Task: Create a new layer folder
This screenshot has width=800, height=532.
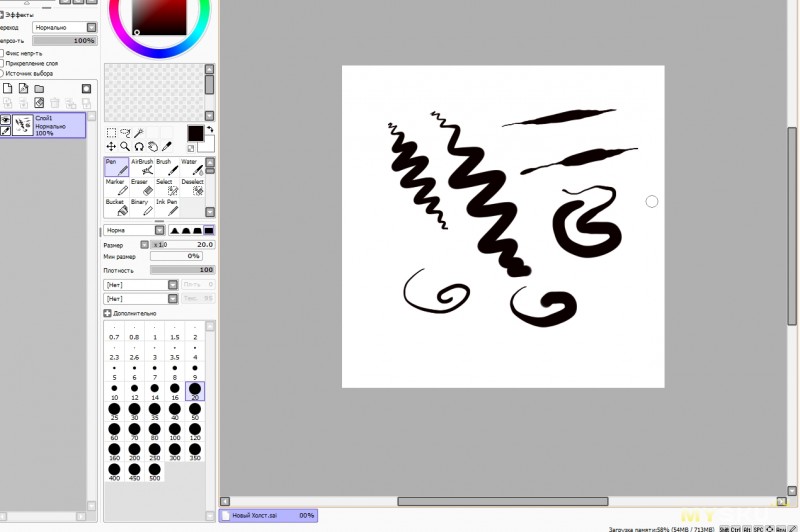Action: coord(39,88)
